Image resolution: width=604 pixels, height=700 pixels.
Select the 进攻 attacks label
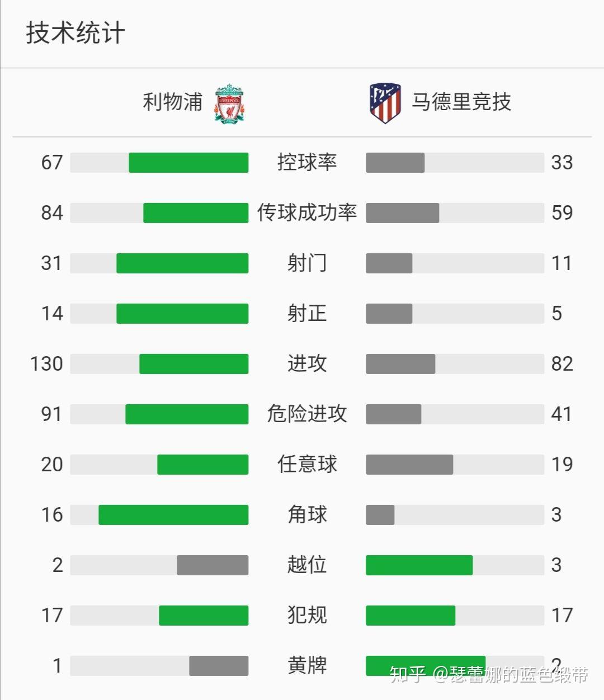tap(307, 363)
